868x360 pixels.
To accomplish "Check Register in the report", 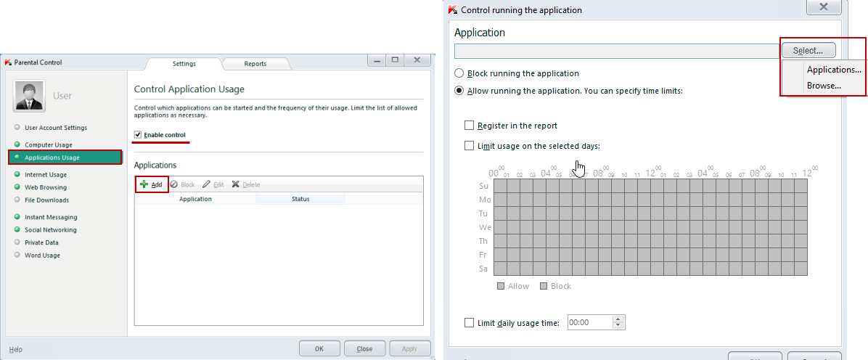I will [470, 126].
